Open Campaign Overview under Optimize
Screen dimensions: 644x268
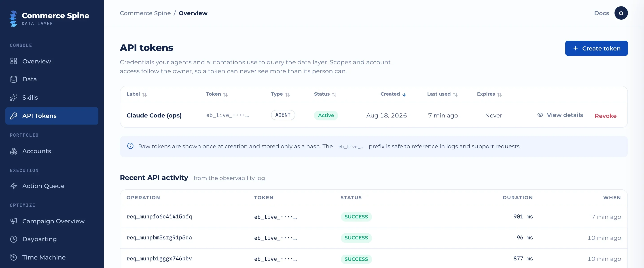tap(52, 221)
